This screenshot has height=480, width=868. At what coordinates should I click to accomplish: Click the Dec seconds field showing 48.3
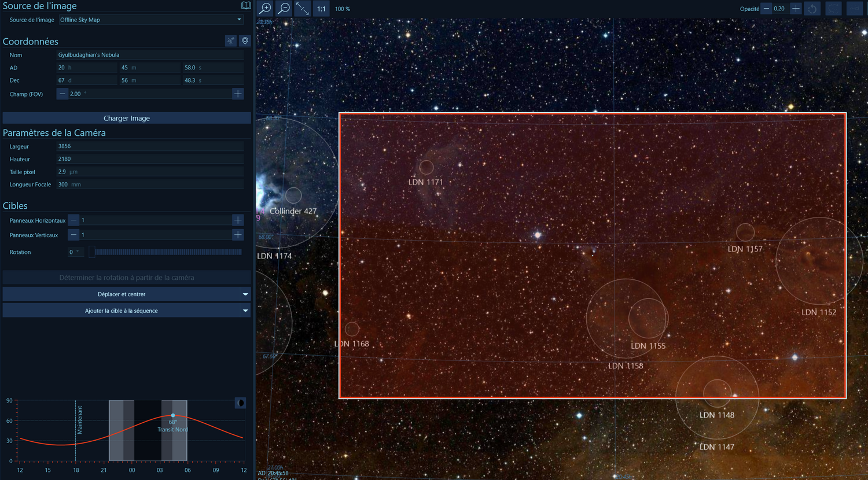(213, 80)
